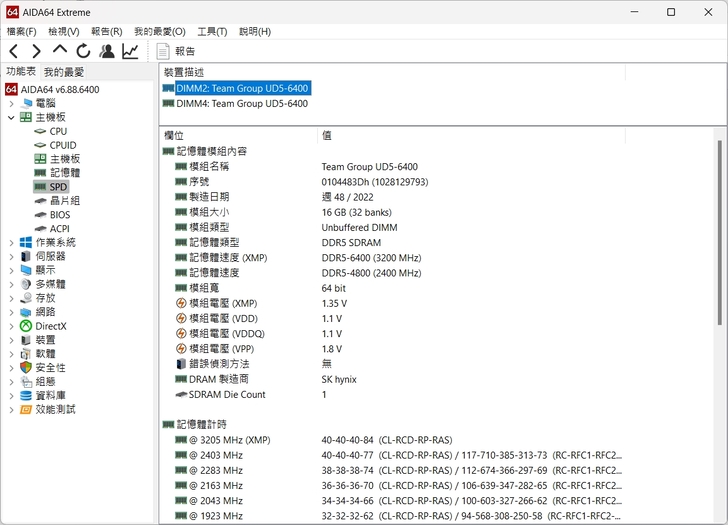Collapse the 主機板 tree node
This screenshot has height=525, width=728.
point(11,117)
